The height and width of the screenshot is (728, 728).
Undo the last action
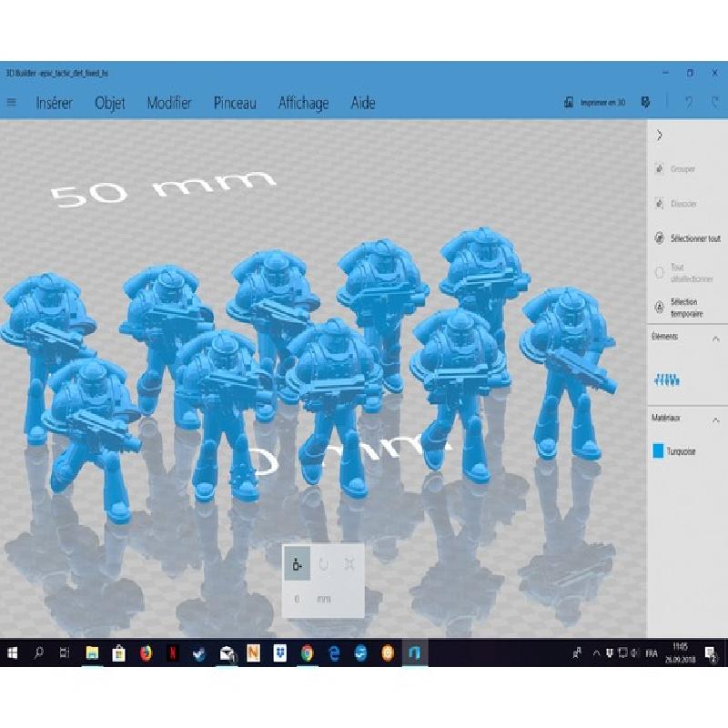pyautogui.click(x=689, y=103)
